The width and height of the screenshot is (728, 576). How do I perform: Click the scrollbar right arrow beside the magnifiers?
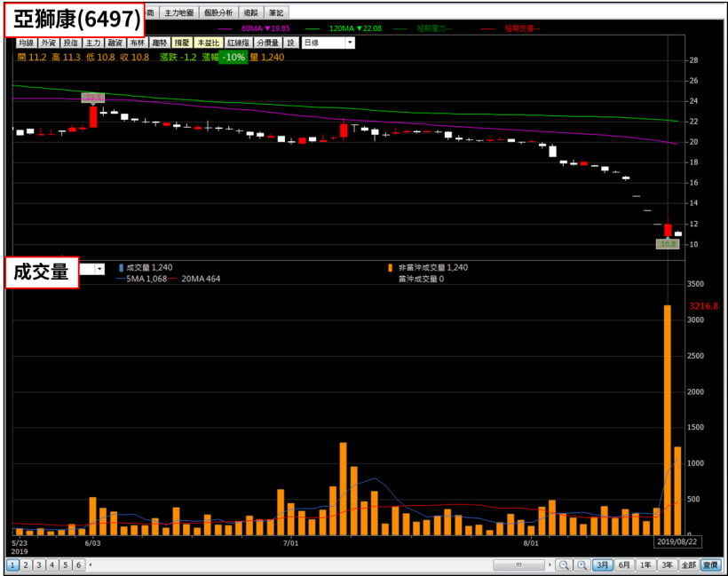coord(550,564)
